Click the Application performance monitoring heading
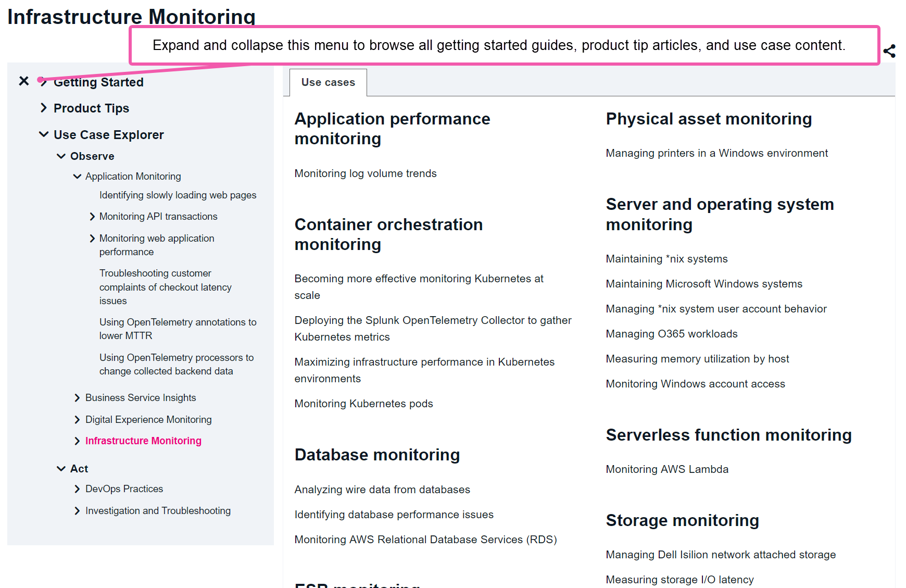The height and width of the screenshot is (588, 906). [x=392, y=129]
